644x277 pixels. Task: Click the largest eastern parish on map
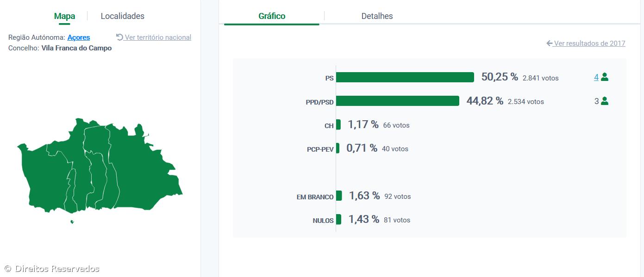(x=144, y=171)
